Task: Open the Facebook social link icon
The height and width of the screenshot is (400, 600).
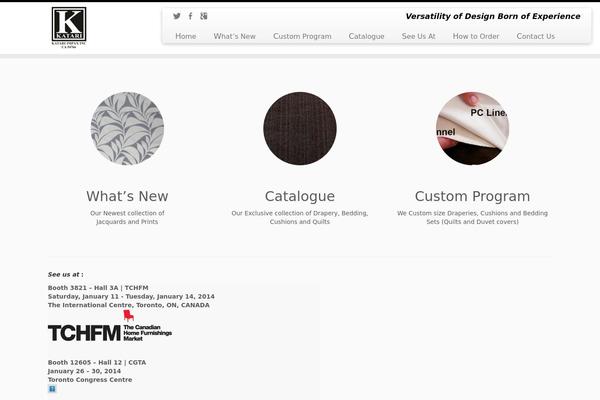Action: [x=191, y=16]
